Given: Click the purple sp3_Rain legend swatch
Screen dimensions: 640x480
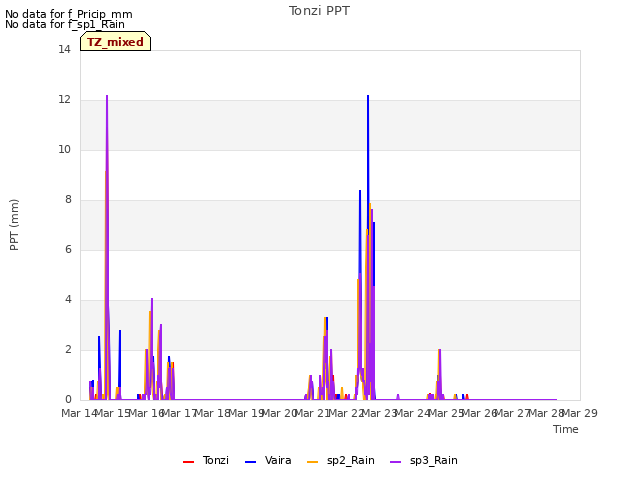Looking at the screenshot, I should [396, 462].
